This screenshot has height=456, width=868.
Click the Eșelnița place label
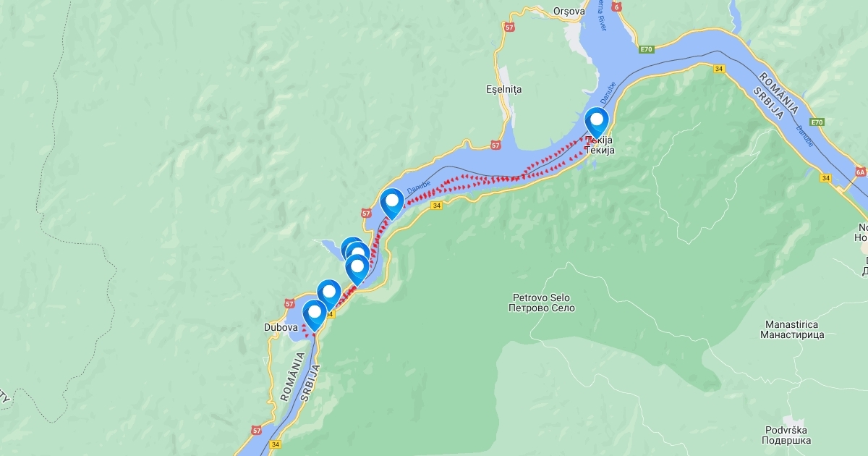tap(504, 89)
